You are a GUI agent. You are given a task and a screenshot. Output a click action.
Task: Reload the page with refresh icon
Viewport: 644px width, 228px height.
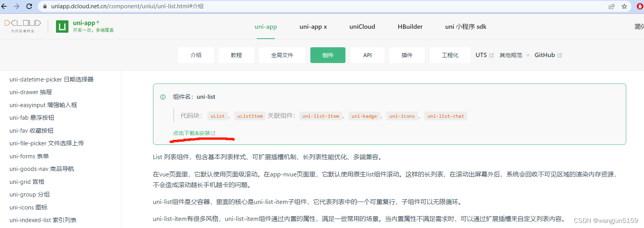(x=29, y=6)
